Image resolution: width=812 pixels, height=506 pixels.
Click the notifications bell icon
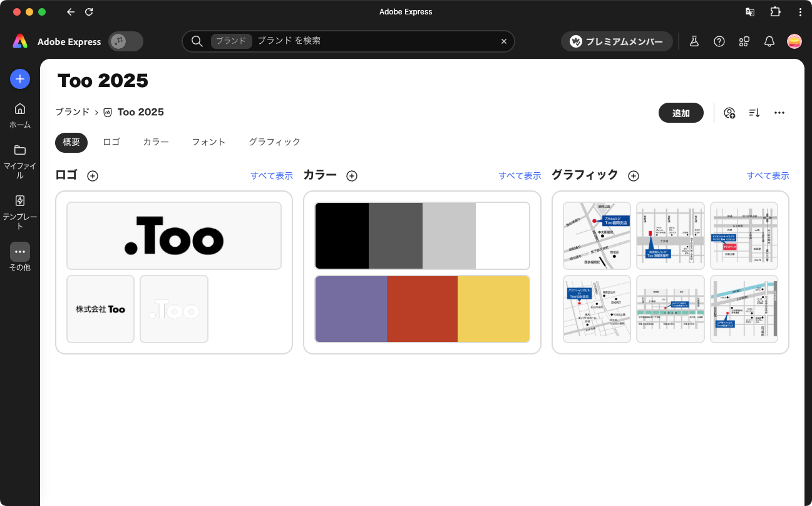pyautogui.click(x=769, y=41)
